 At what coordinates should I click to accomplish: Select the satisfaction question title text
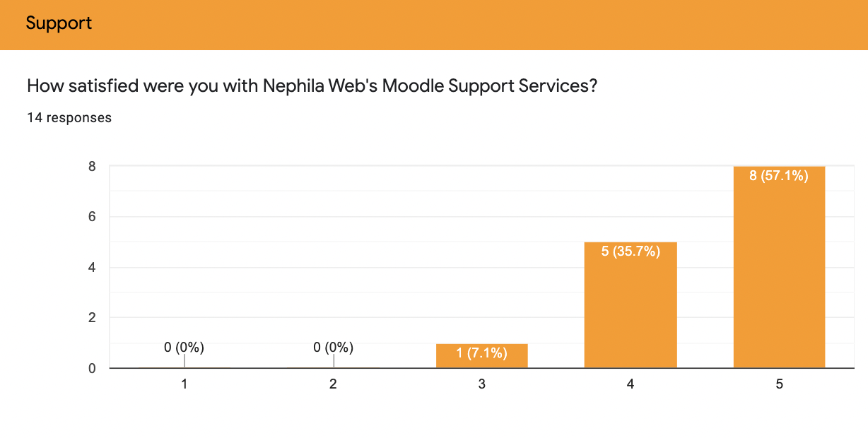(312, 87)
